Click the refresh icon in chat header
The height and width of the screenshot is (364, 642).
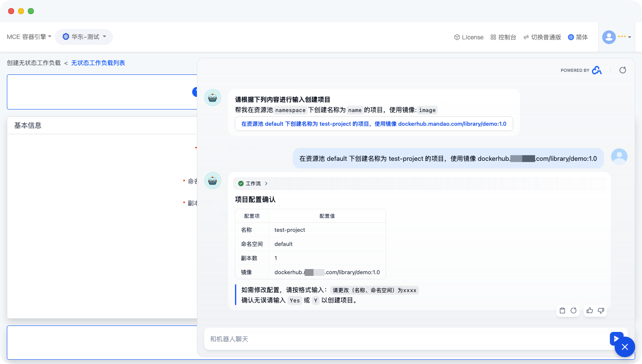tap(623, 70)
